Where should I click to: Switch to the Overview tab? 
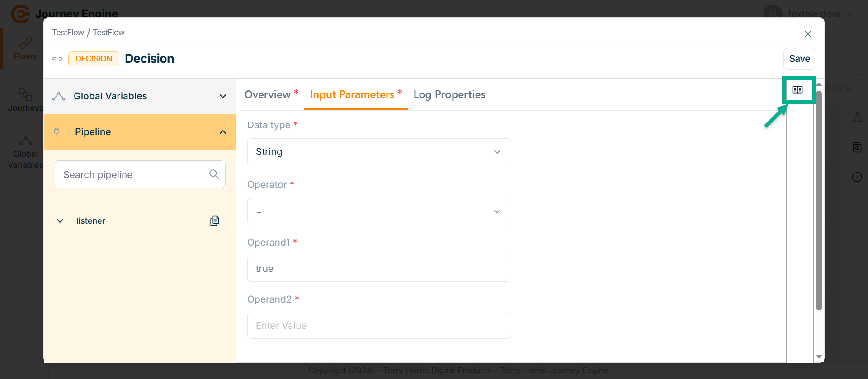(x=268, y=94)
